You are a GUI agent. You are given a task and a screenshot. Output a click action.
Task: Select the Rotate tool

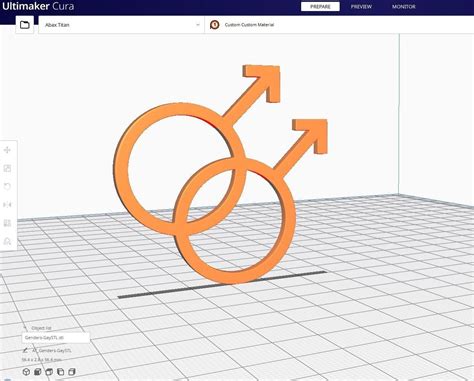click(x=7, y=186)
